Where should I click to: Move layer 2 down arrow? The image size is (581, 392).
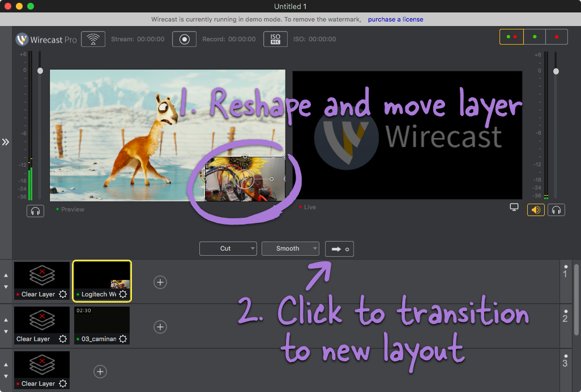[x=6, y=331]
